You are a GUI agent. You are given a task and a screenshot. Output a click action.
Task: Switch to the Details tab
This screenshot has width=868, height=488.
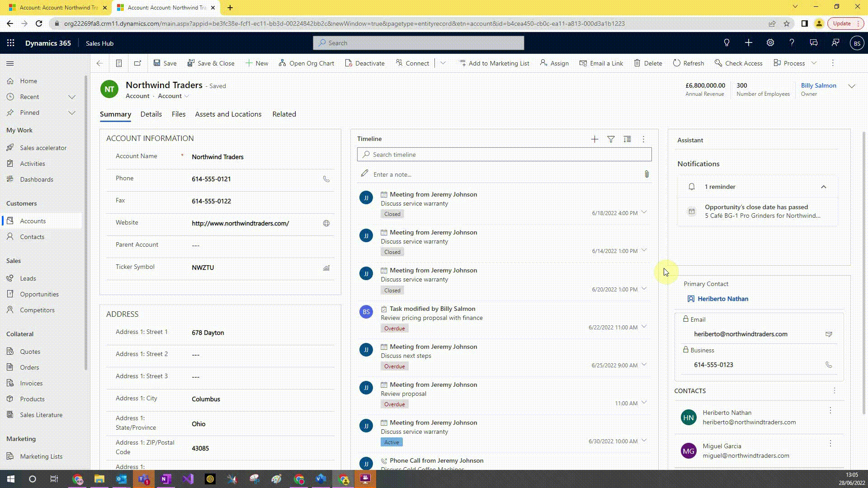pyautogui.click(x=151, y=114)
